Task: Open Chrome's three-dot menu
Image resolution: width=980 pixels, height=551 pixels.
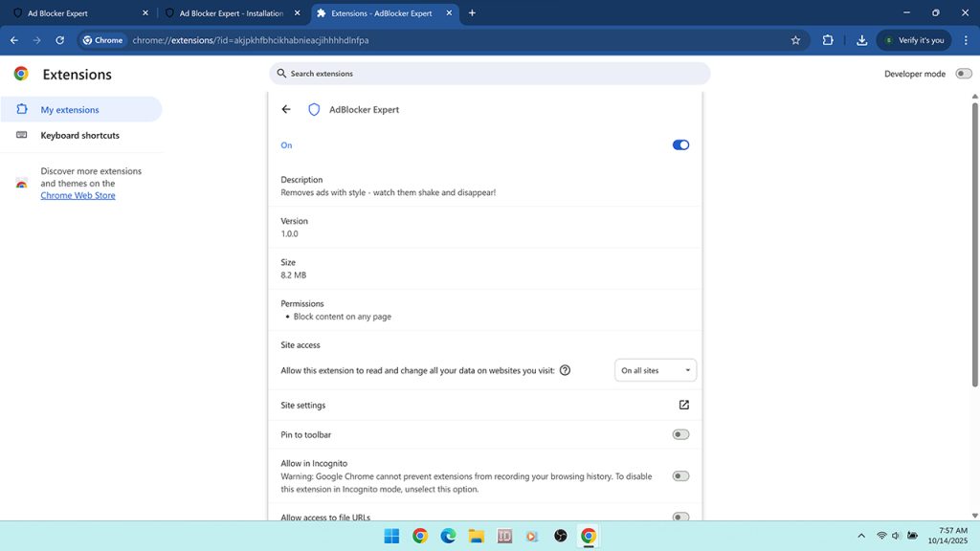Action: tap(964, 40)
